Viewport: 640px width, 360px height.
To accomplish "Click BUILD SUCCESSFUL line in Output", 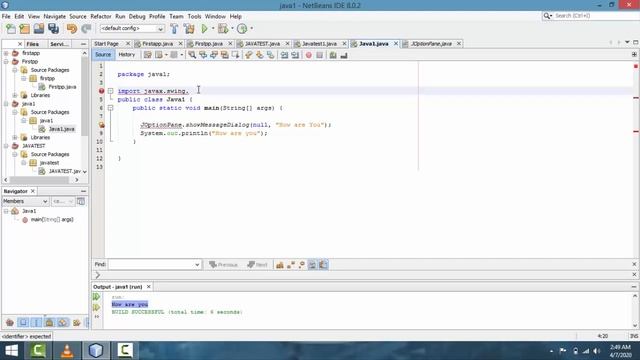I will [177, 312].
